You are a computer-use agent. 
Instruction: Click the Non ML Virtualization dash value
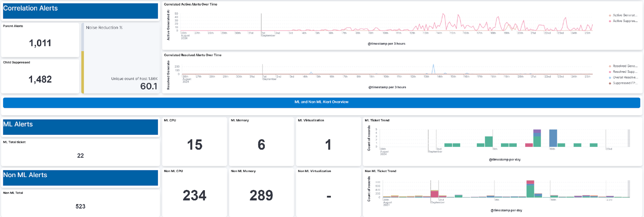pyautogui.click(x=329, y=196)
